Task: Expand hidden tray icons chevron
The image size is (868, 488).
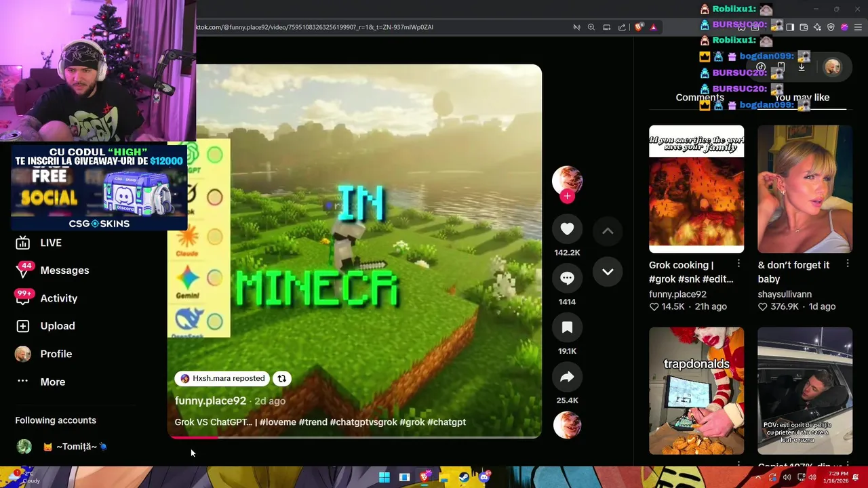Action: 758,477
